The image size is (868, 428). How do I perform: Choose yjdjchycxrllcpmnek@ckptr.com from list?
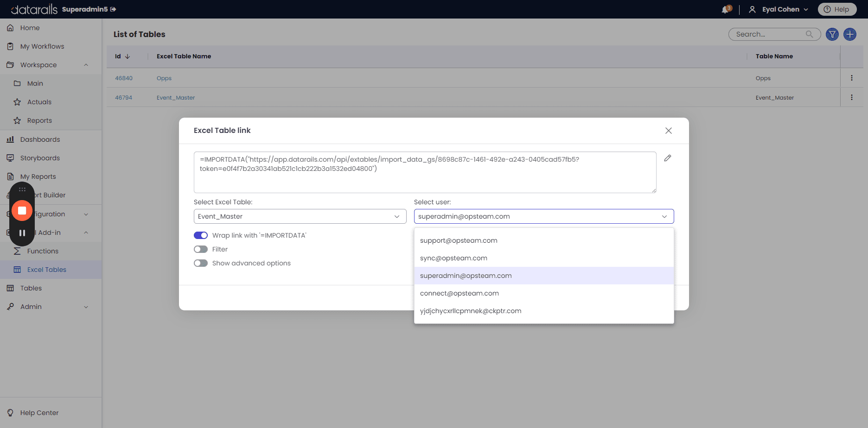point(544,311)
